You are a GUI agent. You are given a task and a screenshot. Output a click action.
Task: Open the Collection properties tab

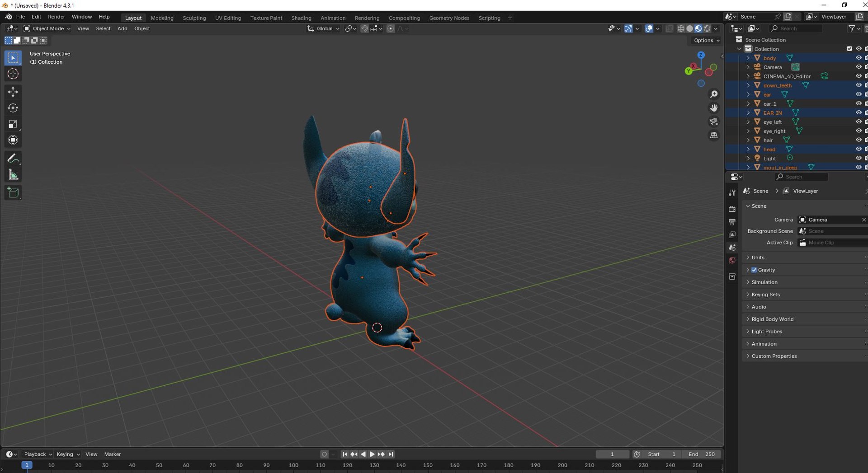pos(732,276)
